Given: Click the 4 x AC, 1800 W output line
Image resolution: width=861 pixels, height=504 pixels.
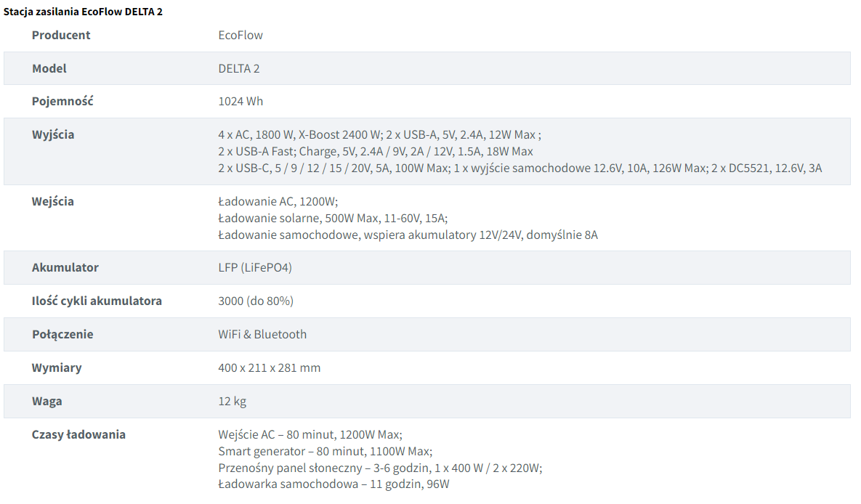Looking at the screenshot, I should (x=379, y=135).
